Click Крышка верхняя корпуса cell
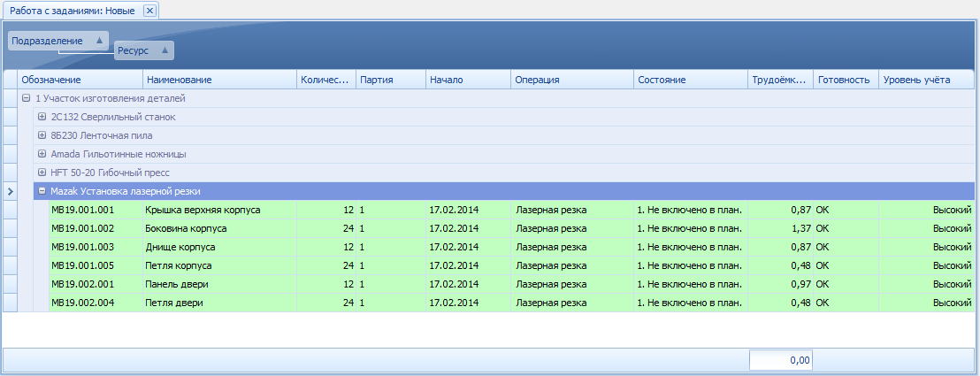 tap(219, 211)
